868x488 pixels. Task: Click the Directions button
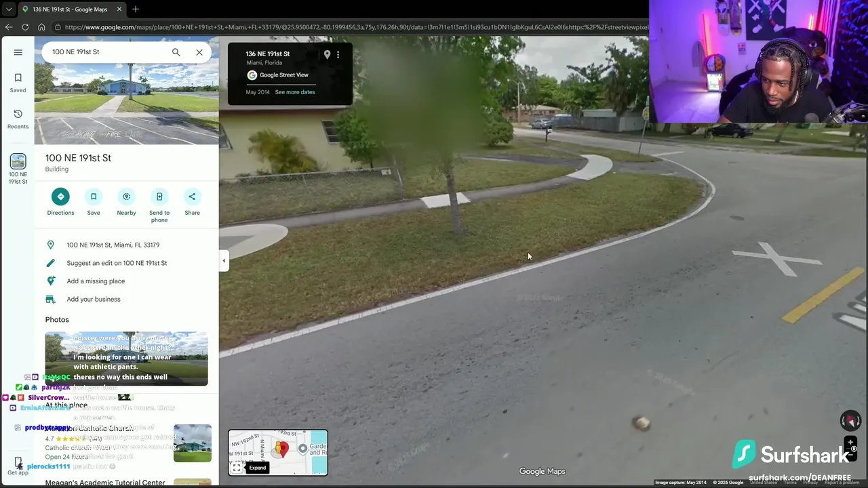(x=60, y=202)
